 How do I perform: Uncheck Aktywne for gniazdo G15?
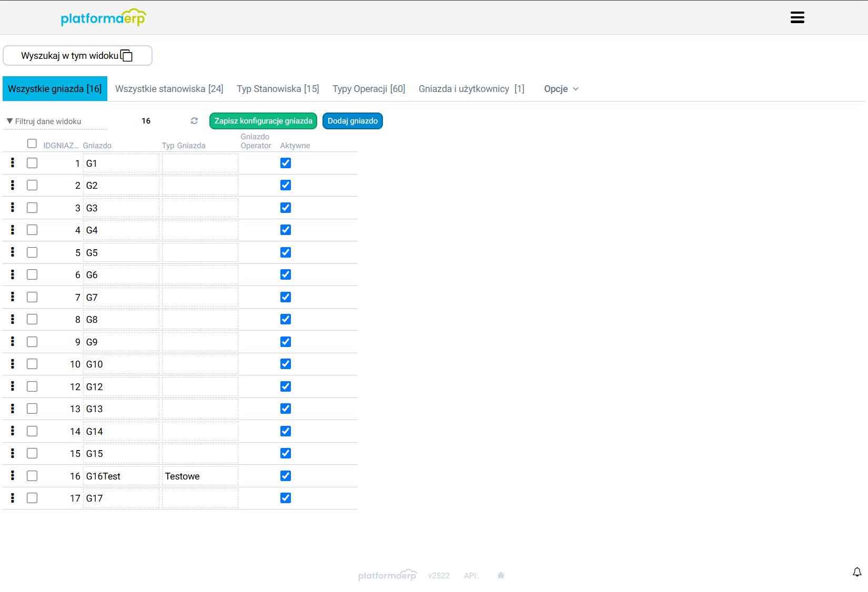pyautogui.click(x=286, y=453)
